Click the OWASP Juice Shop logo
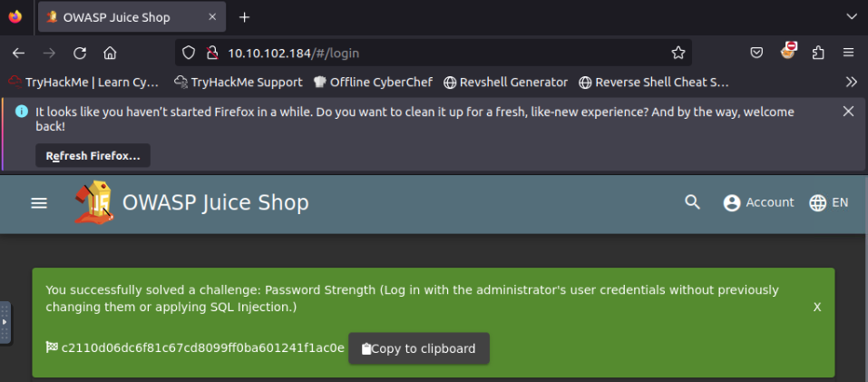This screenshot has width=868, height=382. click(94, 202)
